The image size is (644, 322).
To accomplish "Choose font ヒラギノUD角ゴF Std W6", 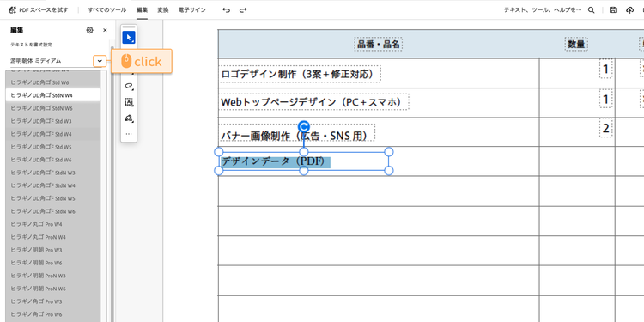I will pos(53,160).
